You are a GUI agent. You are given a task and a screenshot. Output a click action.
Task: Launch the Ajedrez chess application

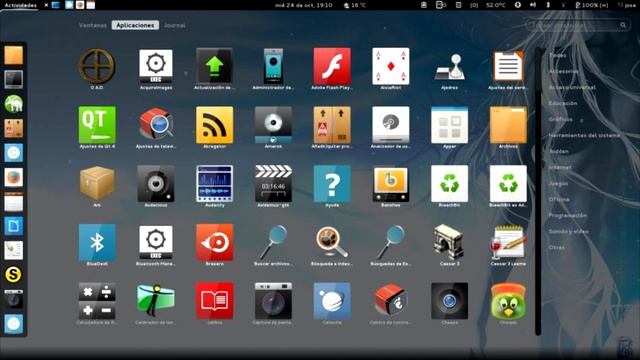click(x=449, y=67)
